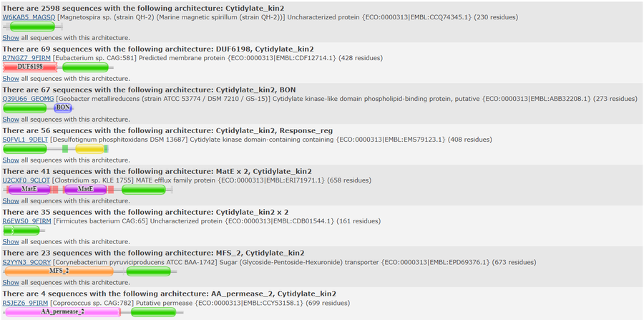Show all sequences for Cytidylate_kin2, BON architecture
The image size is (644, 320).
11,119
